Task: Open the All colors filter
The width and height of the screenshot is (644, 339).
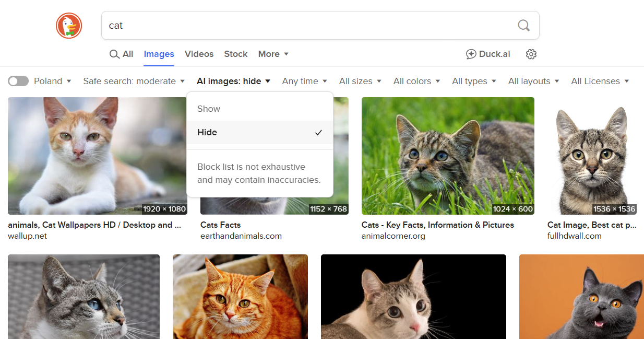Action: coord(417,81)
